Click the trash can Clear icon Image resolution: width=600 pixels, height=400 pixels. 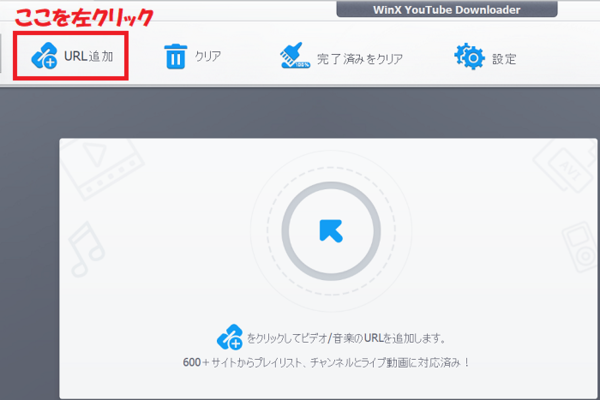(176, 56)
